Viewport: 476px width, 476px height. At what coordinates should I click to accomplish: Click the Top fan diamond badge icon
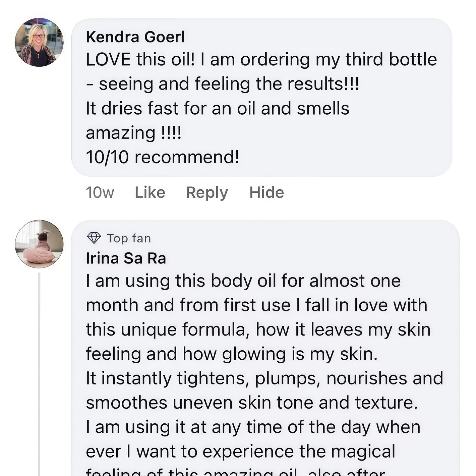pyautogui.click(x=94, y=238)
